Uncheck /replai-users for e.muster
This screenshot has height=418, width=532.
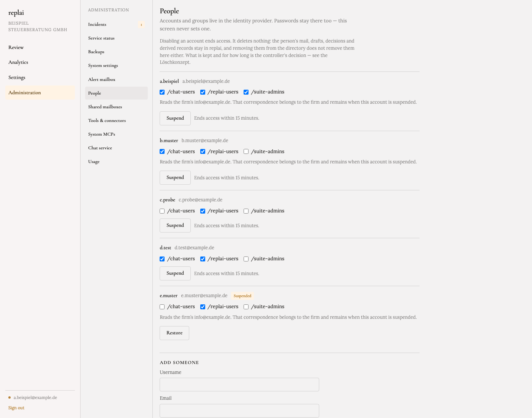point(203,307)
